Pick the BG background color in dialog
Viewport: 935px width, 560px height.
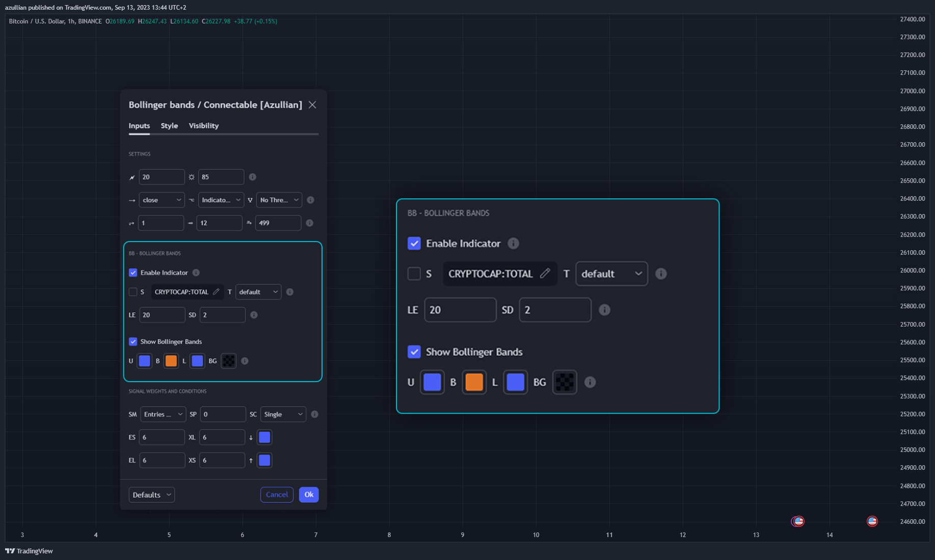(229, 361)
